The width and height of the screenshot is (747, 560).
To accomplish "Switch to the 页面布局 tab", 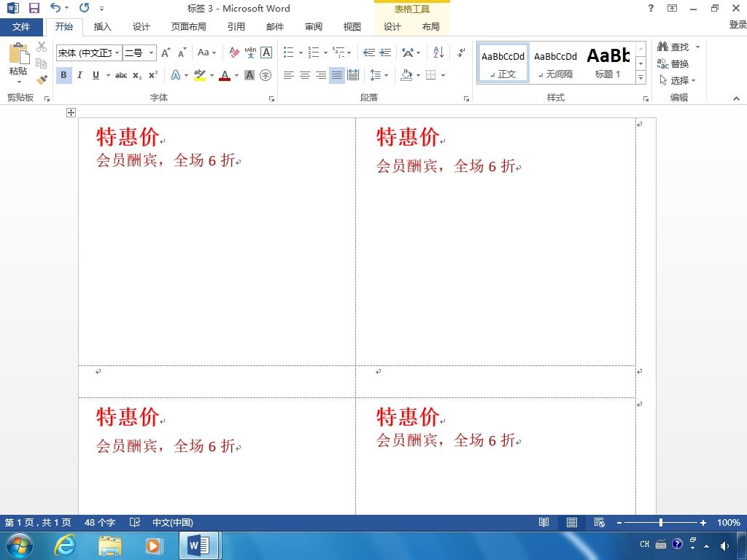I will pyautogui.click(x=189, y=27).
